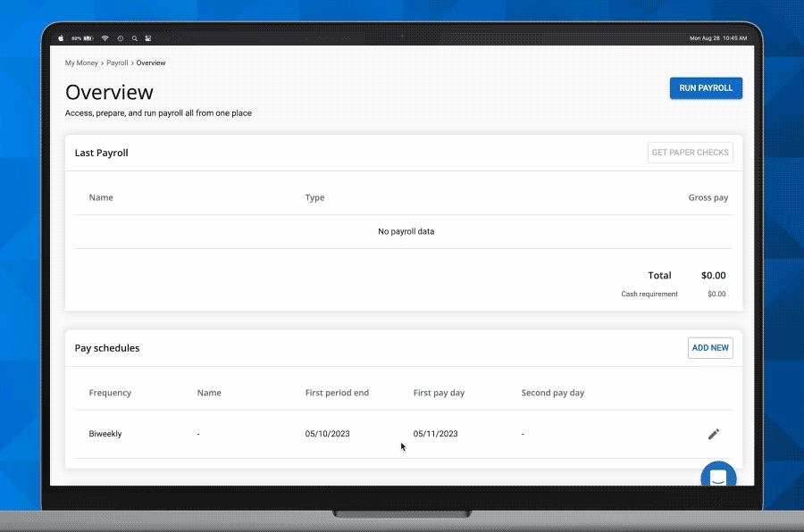Click the Wi-Fi status icon
The image size is (804, 532).
(x=105, y=38)
